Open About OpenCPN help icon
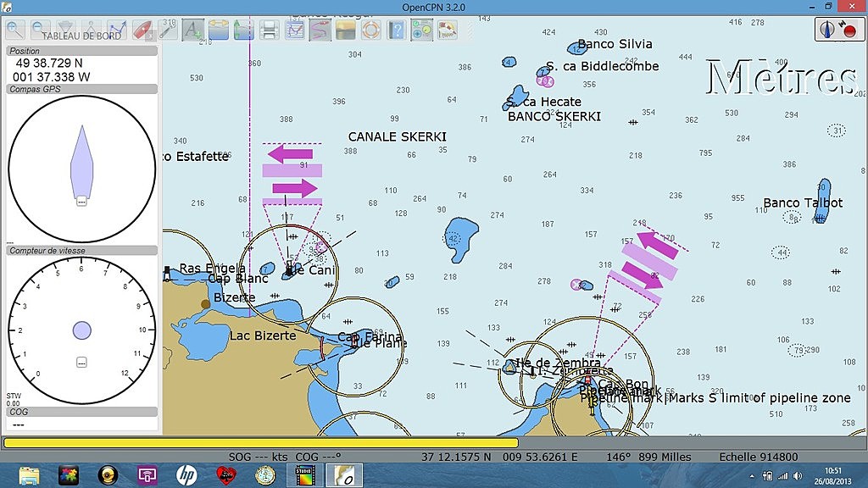Image resolution: width=868 pixels, height=488 pixels. (x=397, y=30)
